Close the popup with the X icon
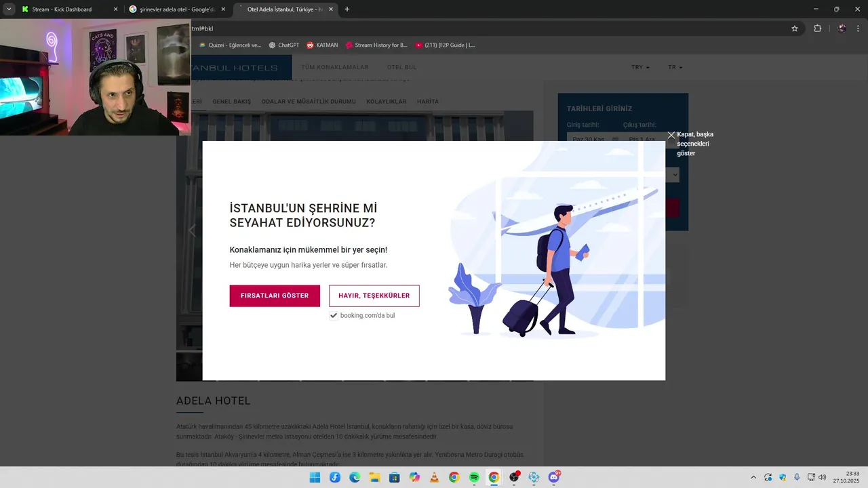868x488 pixels. [x=671, y=135]
